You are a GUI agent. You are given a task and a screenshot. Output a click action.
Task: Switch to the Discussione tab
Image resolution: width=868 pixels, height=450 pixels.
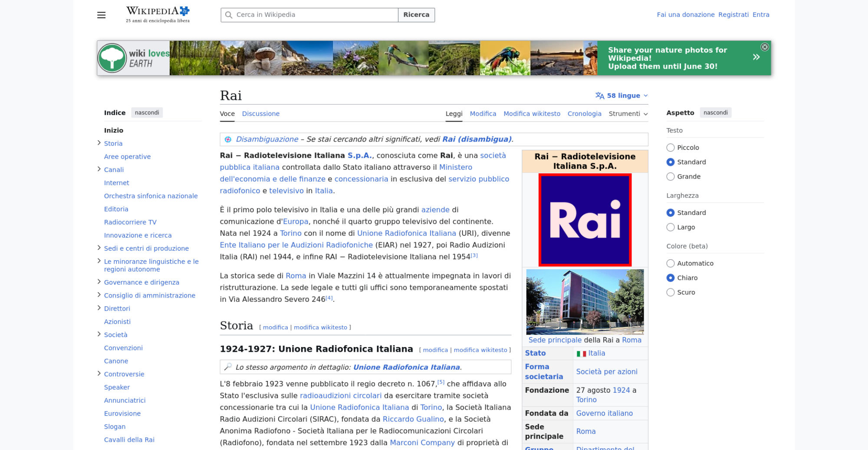point(260,114)
